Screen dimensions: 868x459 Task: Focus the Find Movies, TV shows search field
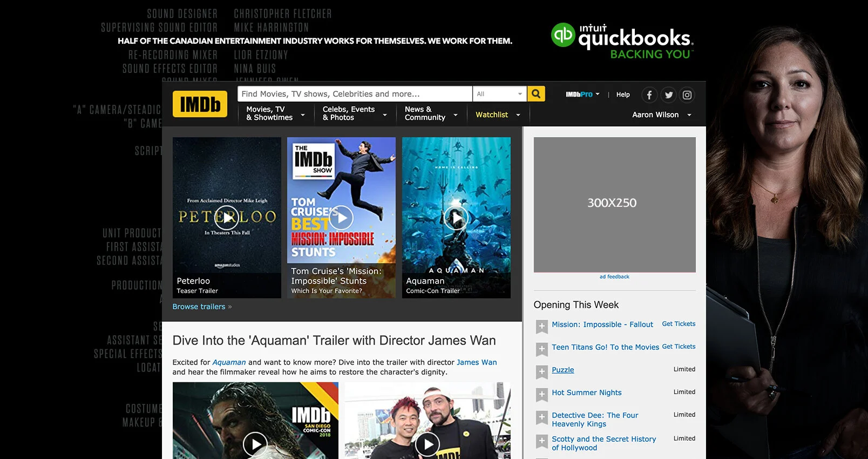pyautogui.click(x=355, y=94)
